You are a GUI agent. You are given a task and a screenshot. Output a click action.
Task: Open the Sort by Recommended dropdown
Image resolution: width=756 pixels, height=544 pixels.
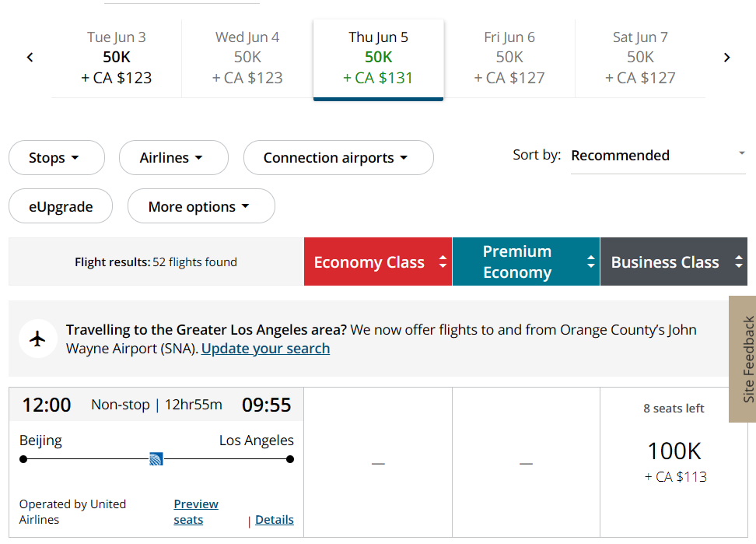pyautogui.click(x=658, y=156)
